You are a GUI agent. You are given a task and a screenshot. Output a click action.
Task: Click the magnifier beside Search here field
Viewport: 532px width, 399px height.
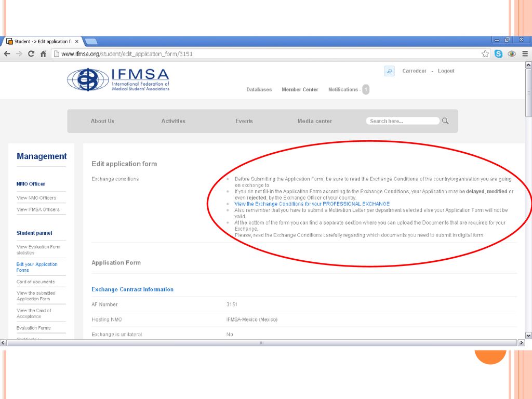(x=445, y=121)
